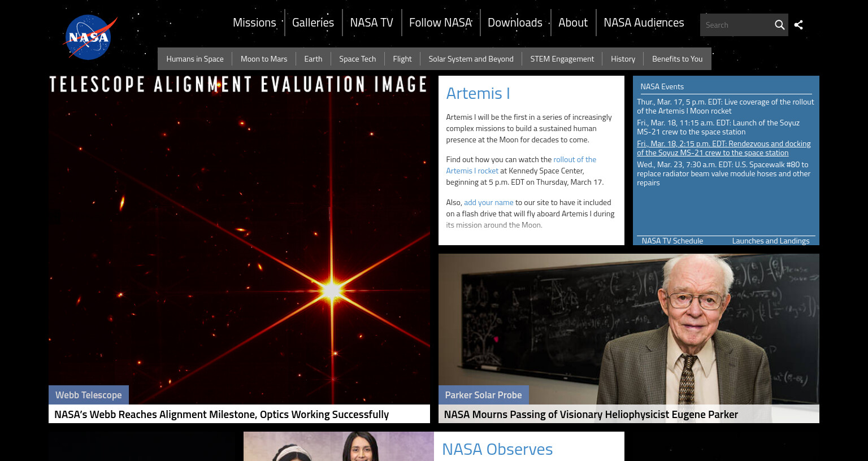Screen dimensions: 868x461
Task: Open the Launches and Landings link
Action: pos(771,241)
